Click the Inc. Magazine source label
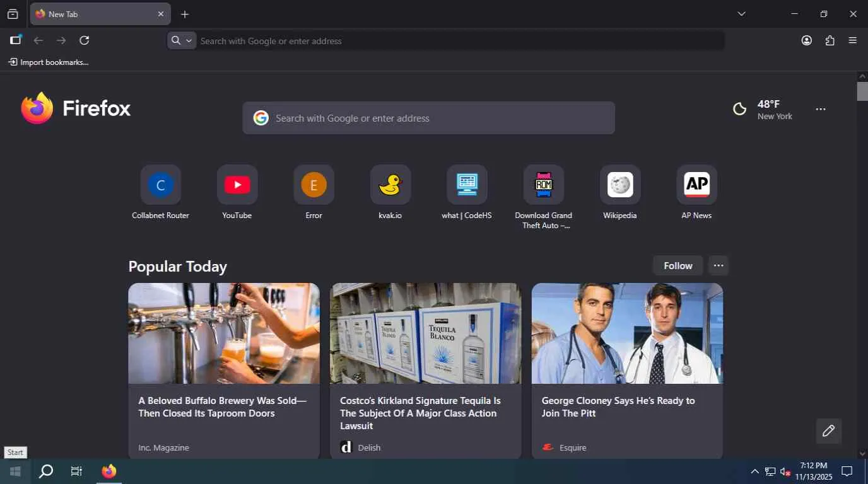 (164, 447)
